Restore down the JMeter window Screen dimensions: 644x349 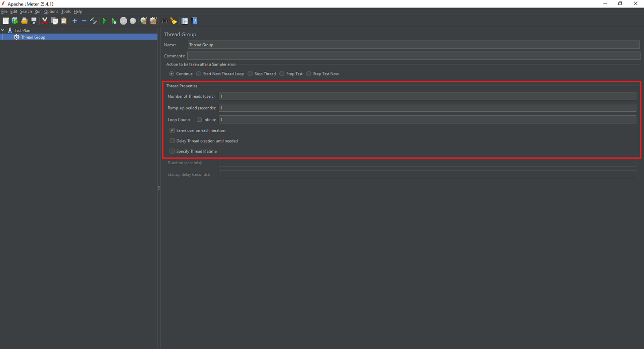[620, 4]
